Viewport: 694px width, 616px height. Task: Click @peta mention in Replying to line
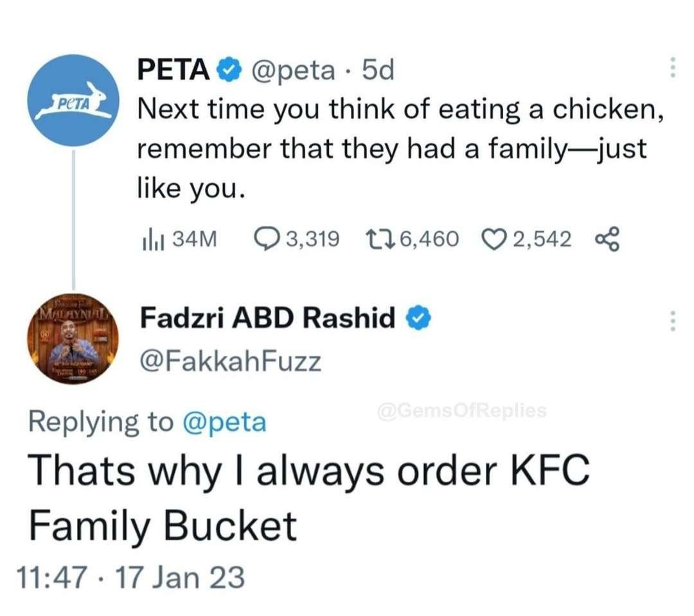(x=224, y=422)
